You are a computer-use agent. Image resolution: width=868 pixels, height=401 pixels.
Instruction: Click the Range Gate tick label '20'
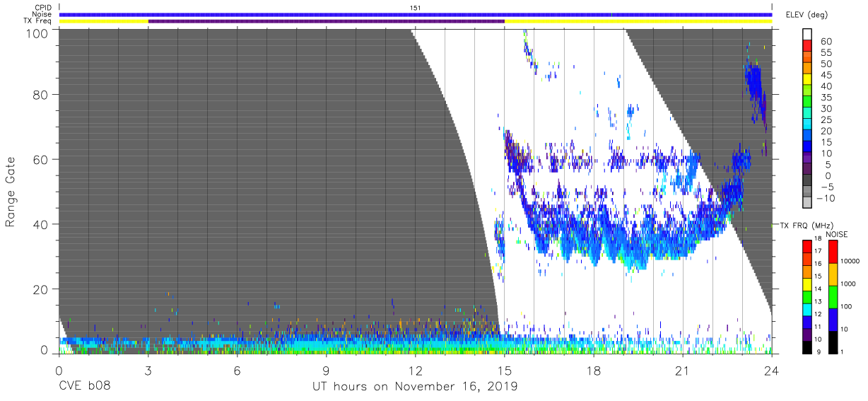click(x=41, y=289)
